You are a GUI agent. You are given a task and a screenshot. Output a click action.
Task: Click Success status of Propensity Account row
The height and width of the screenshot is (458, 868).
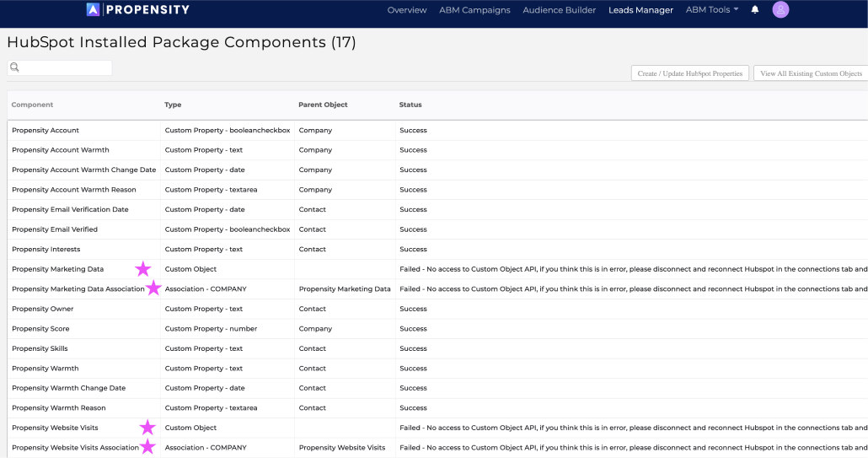coord(413,130)
